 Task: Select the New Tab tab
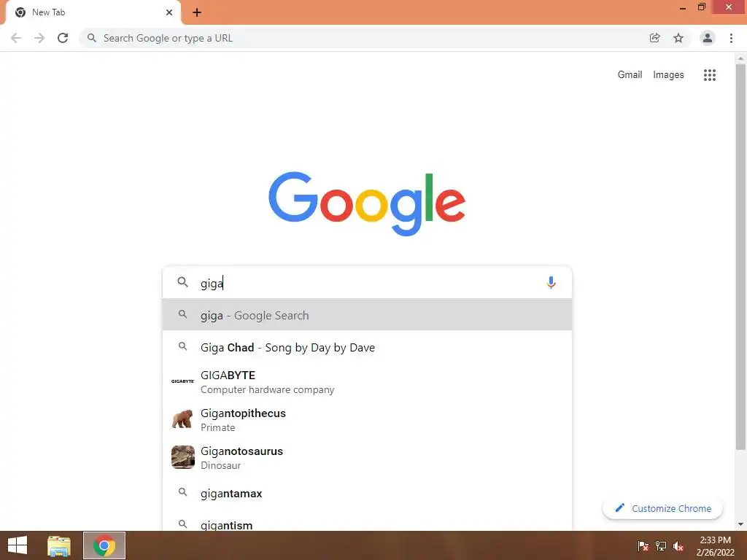(x=93, y=12)
